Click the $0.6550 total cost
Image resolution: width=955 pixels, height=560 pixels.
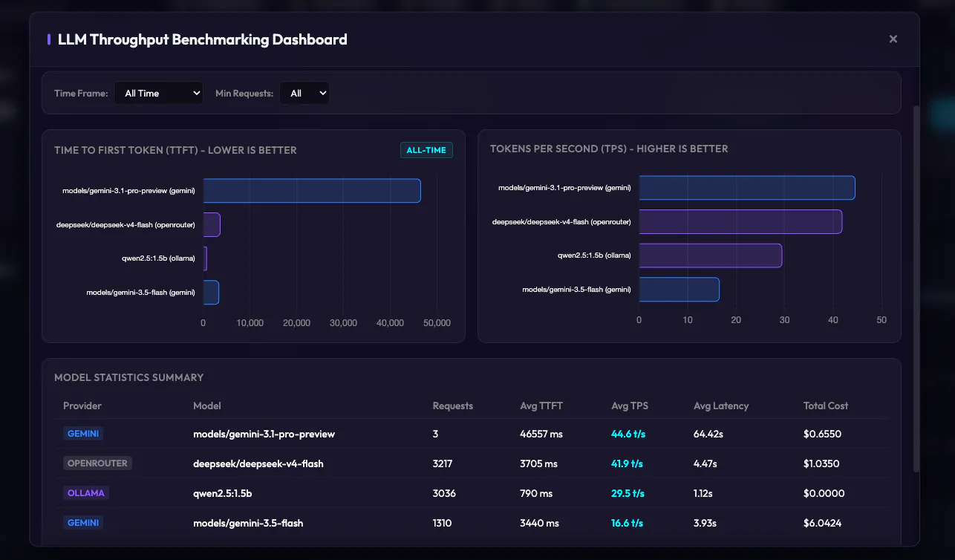point(822,434)
